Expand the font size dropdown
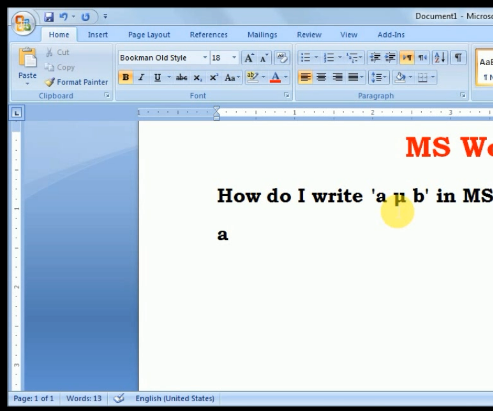This screenshot has width=493, height=411. coord(234,58)
